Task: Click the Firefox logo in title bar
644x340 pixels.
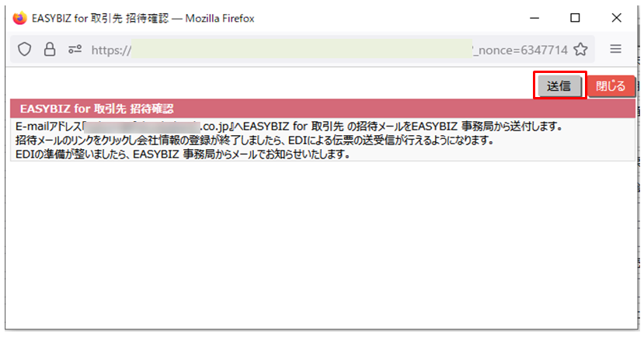Action: [x=19, y=17]
